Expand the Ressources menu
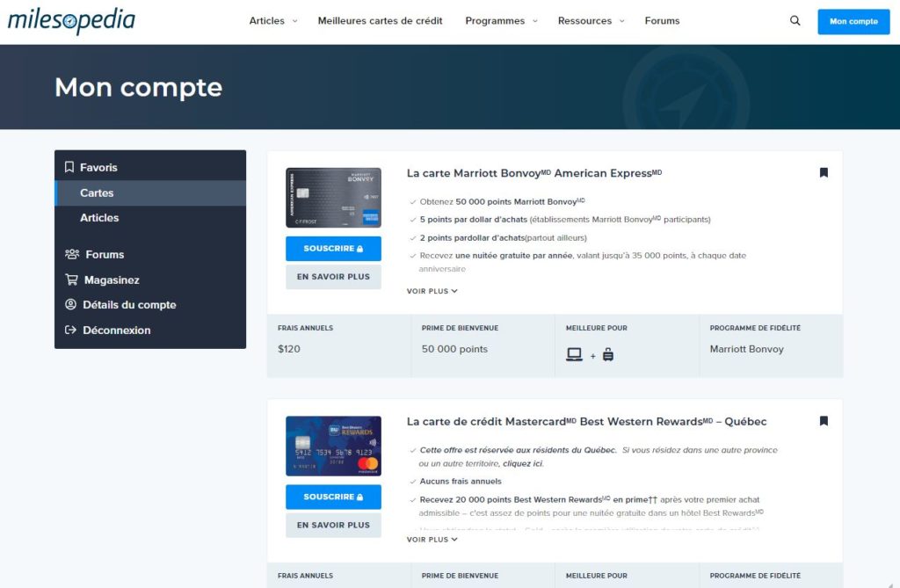 [591, 21]
